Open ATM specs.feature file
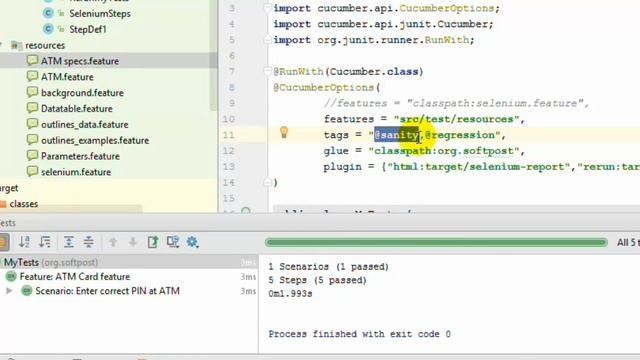Image resolution: width=640 pixels, height=360 pixels. tap(80, 61)
